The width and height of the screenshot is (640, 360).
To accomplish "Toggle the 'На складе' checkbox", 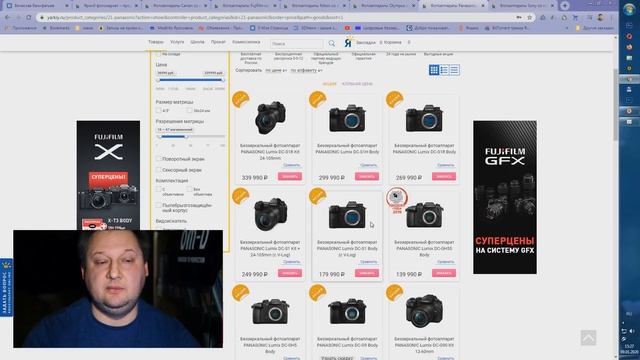I will [158, 54].
